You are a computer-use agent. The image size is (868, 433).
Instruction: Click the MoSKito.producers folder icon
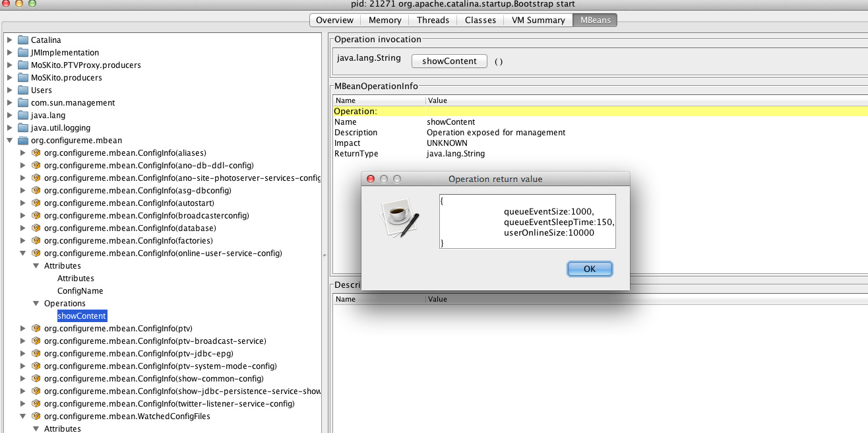tap(23, 77)
